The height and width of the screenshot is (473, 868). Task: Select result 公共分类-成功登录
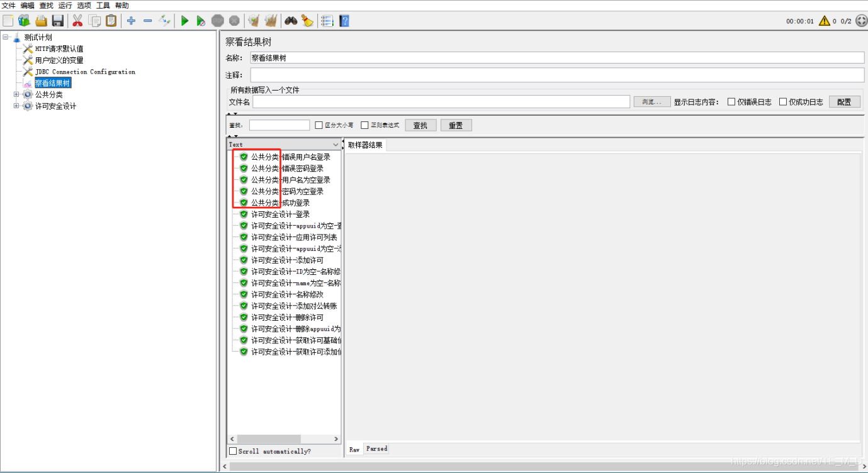280,203
